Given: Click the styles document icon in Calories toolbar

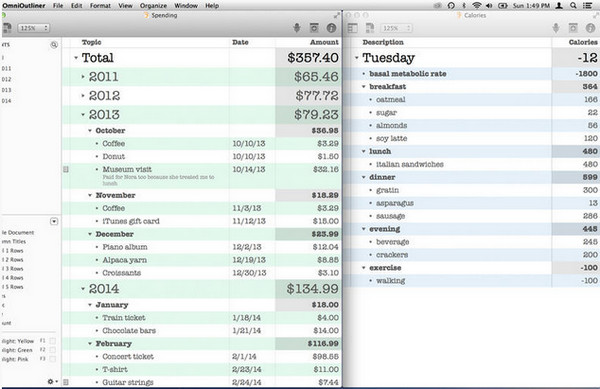Looking at the screenshot, I should point(370,28).
